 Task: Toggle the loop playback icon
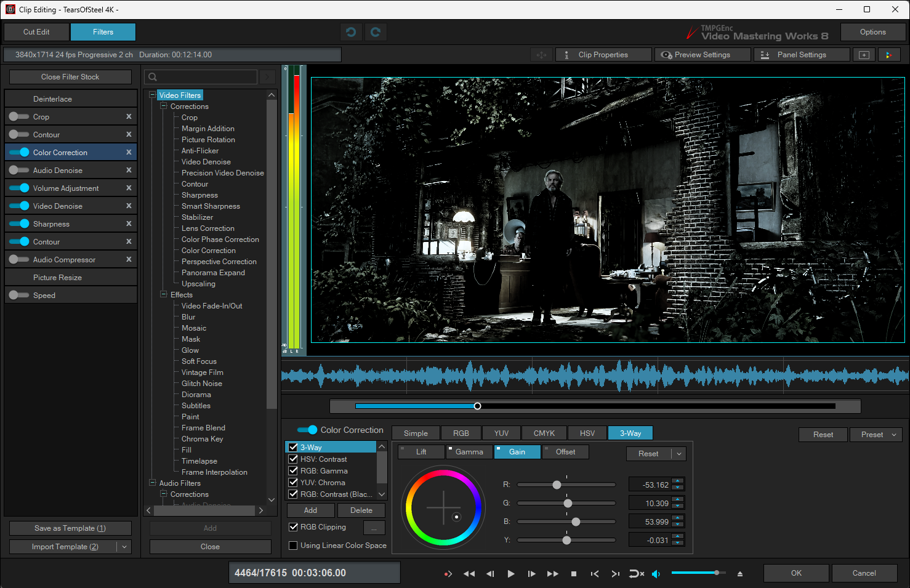[637, 573]
